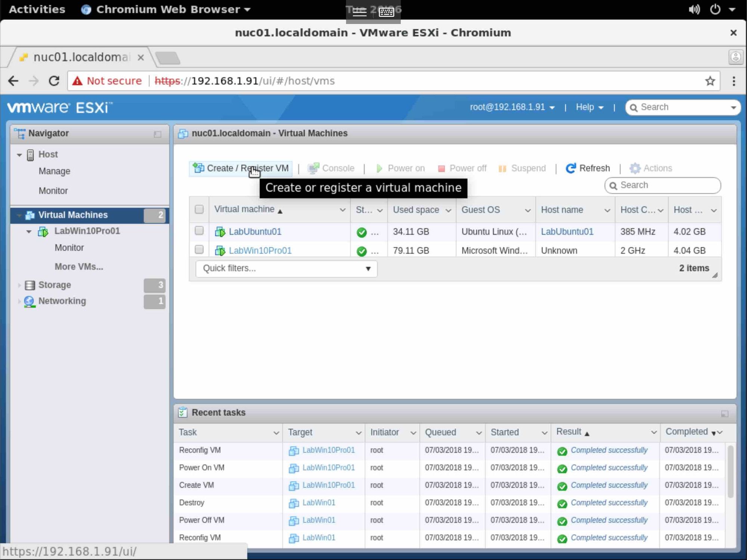The image size is (747, 560).
Task: Click the LabWin10Pro01 target of Reconfig VM task
Action: 328,450
